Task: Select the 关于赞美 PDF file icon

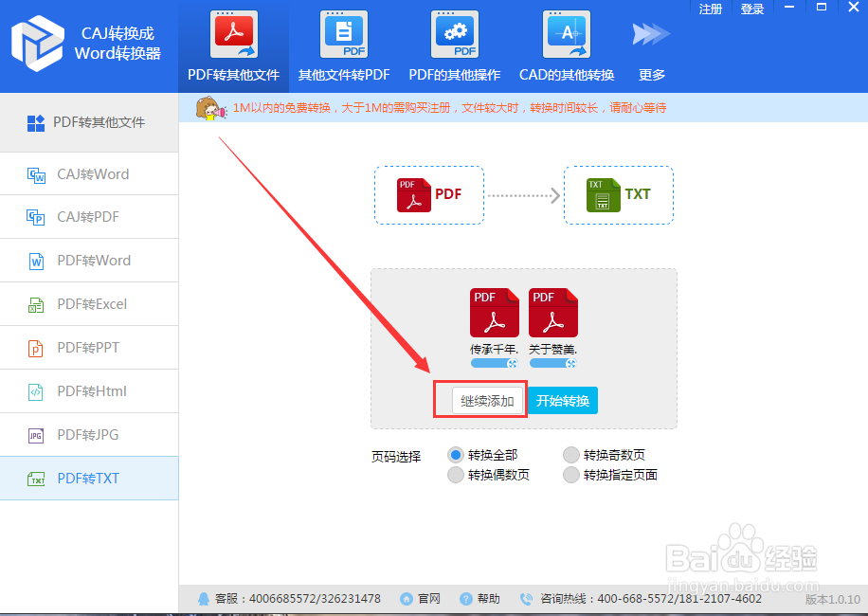Action: point(553,313)
